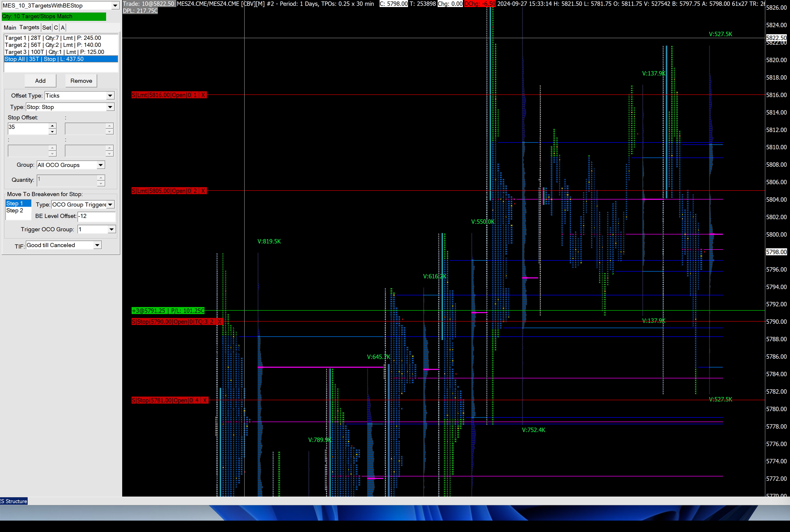Switch to the Set tab

point(47,27)
